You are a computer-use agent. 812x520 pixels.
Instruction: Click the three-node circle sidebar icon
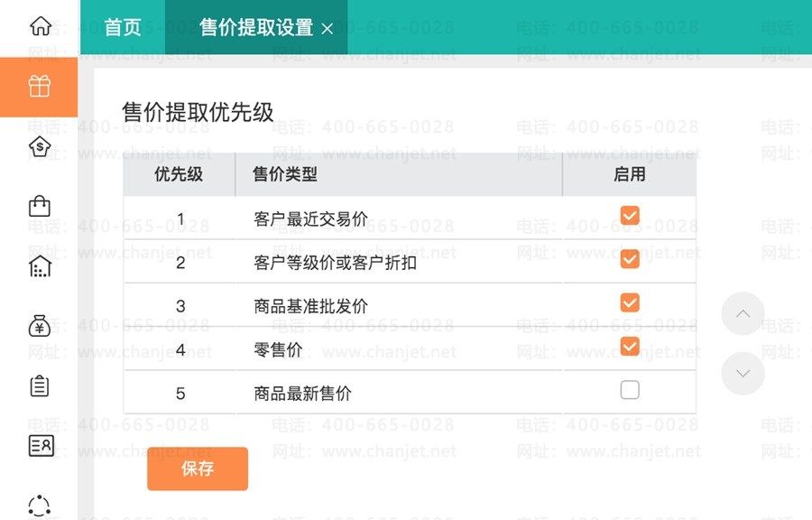point(40,504)
